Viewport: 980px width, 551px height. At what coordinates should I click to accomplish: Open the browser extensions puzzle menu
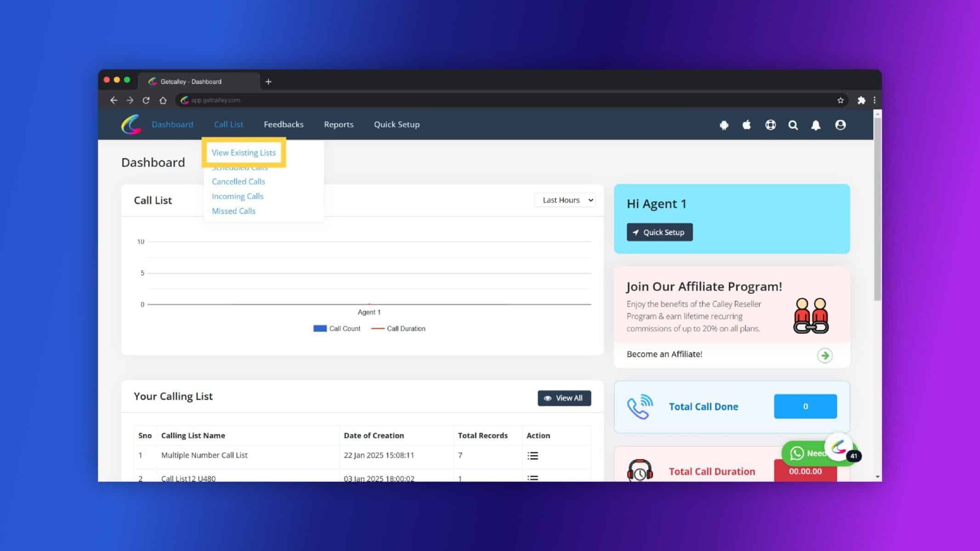pyautogui.click(x=861, y=100)
